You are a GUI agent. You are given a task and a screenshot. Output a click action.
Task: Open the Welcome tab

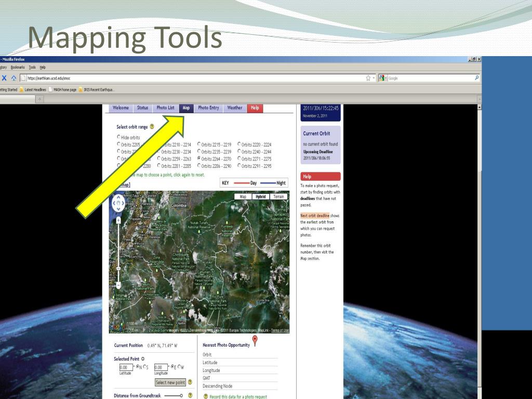(121, 108)
